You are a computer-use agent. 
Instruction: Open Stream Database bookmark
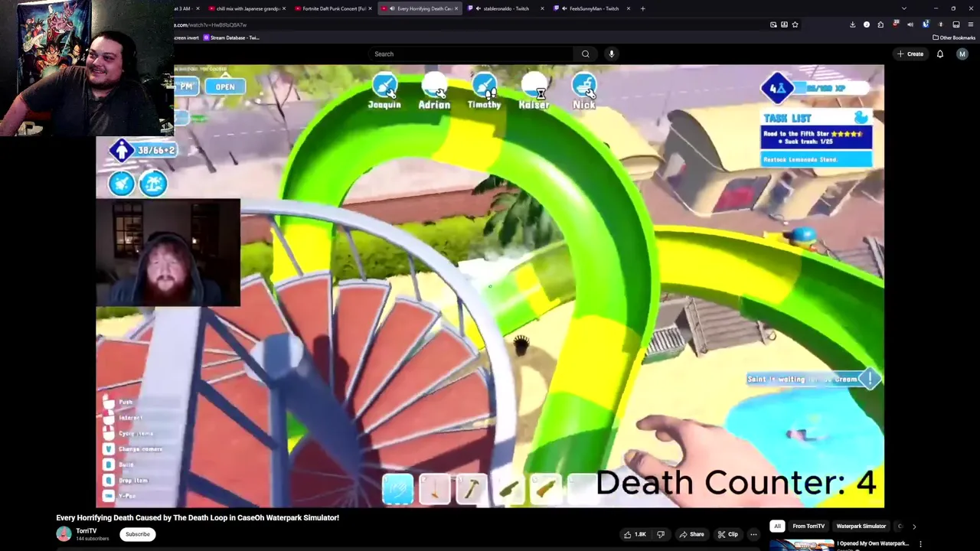click(x=230, y=37)
